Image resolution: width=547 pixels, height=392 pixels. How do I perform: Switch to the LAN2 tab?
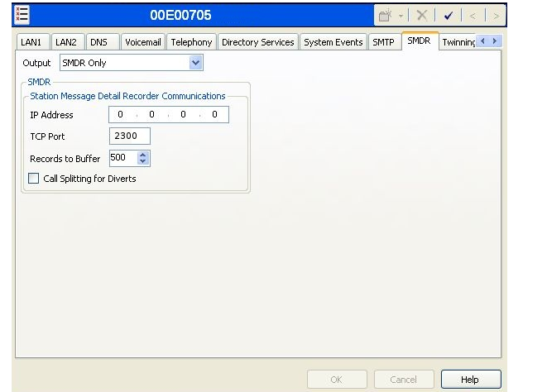tap(68, 42)
